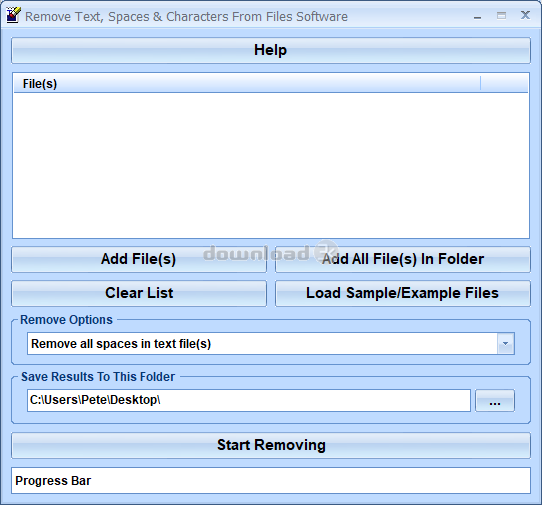
Task: Open the Help button
Action: click(271, 50)
